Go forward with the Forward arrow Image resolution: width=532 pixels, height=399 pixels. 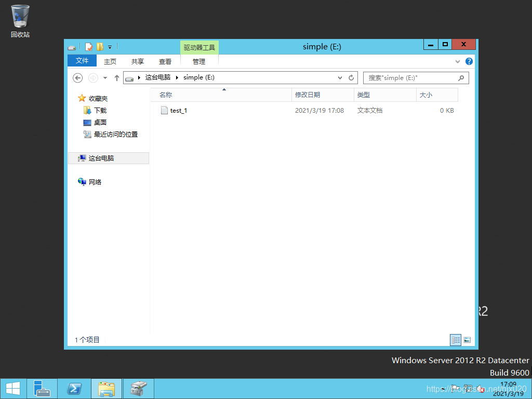(x=93, y=78)
